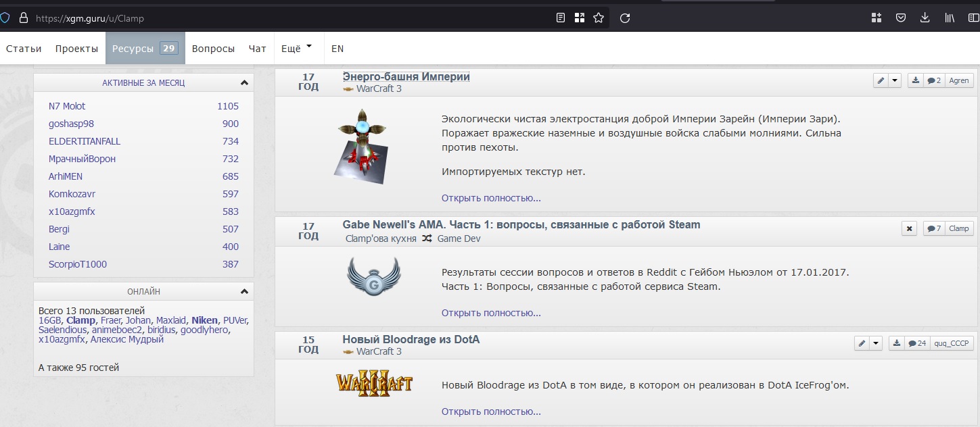
Task: Open the dropdown arrow beside Энерго-башня Империи's edit pencil
Action: (895, 80)
